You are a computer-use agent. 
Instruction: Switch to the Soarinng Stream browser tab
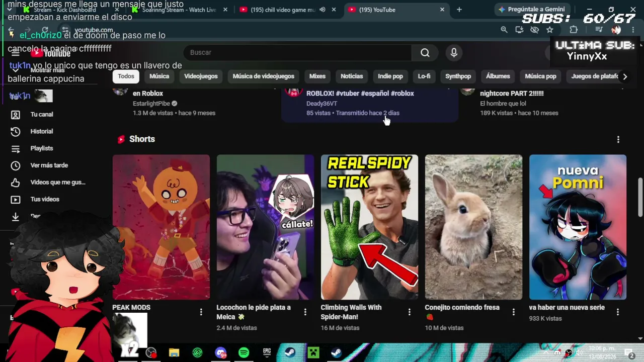pos(179,10)
